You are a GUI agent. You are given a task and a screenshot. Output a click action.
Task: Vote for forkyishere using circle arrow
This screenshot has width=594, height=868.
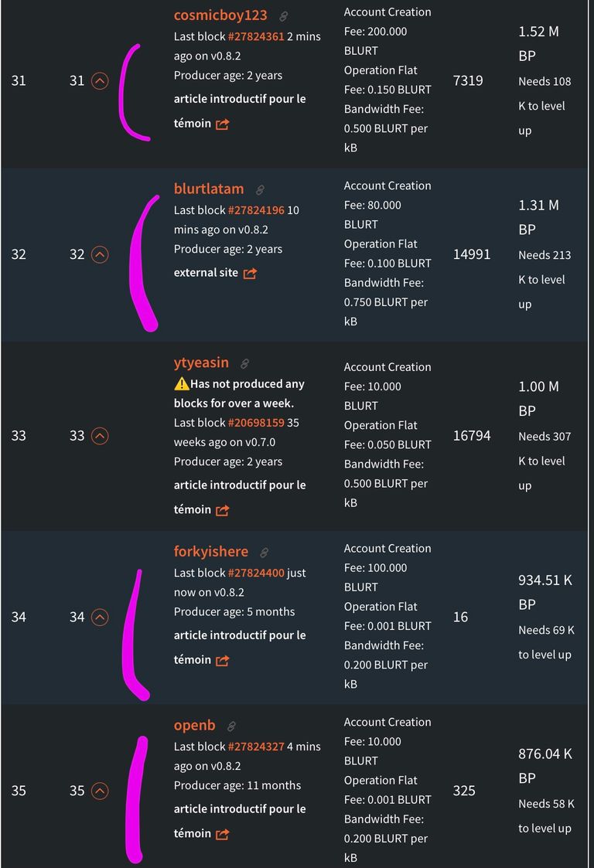coord(100,618)
